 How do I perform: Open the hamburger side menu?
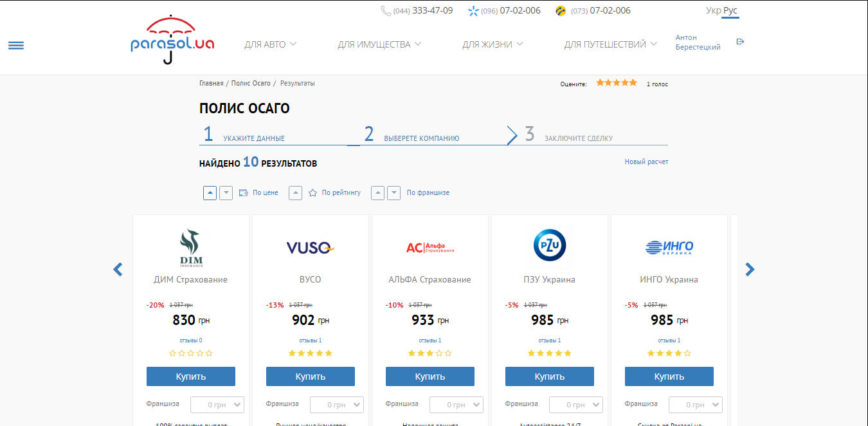(16, 45)
